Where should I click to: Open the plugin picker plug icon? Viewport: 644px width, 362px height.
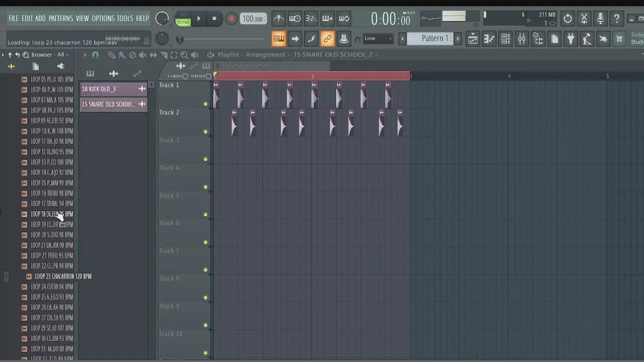tap(571, 39)
